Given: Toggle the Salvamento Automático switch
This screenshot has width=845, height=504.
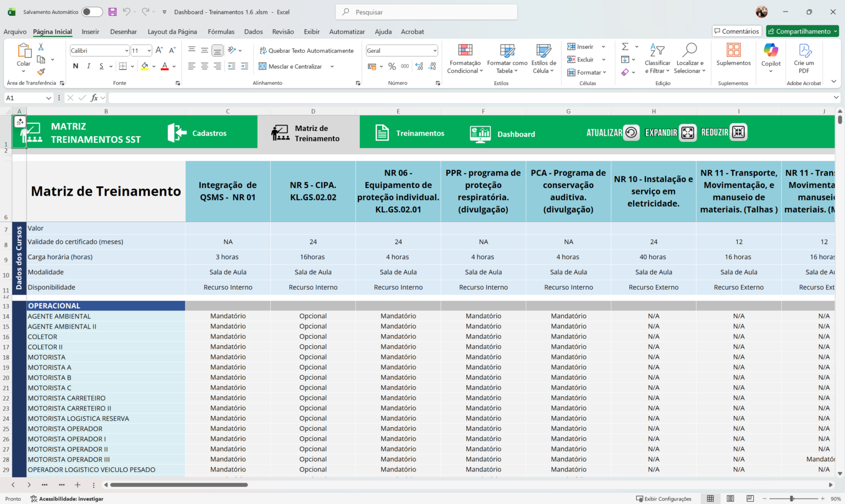Looking at the screenshot, I should click(x=92, y=12).
